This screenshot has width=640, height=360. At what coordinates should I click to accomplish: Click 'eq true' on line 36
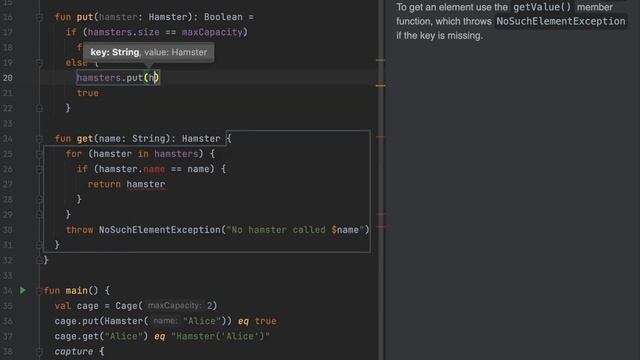point(257,321)
